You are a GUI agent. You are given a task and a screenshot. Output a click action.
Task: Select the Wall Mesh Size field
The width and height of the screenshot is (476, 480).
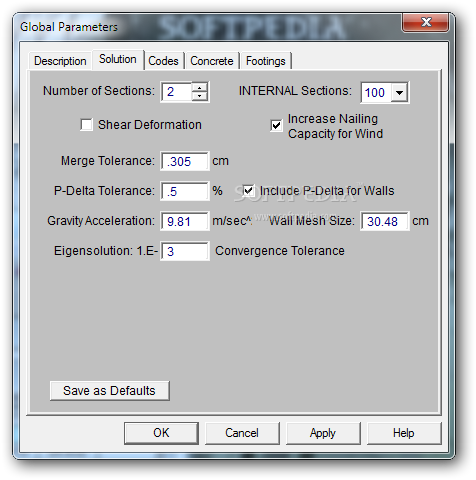coord(385,221)
